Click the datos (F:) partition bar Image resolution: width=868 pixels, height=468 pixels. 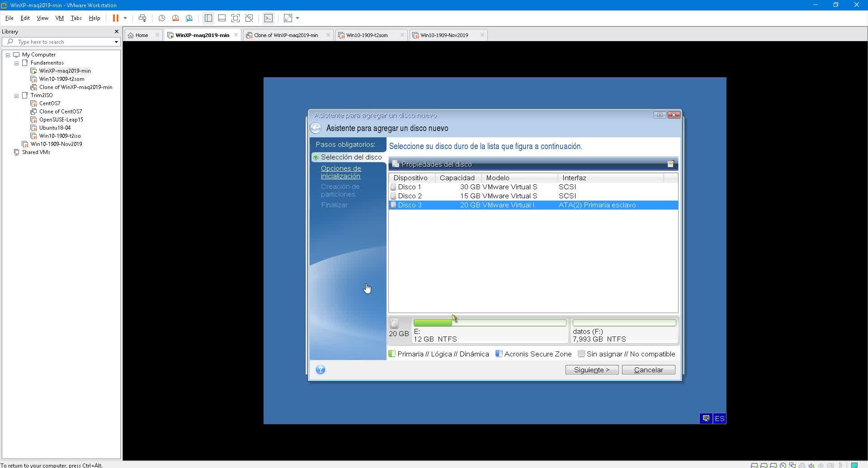pos(624,323)
